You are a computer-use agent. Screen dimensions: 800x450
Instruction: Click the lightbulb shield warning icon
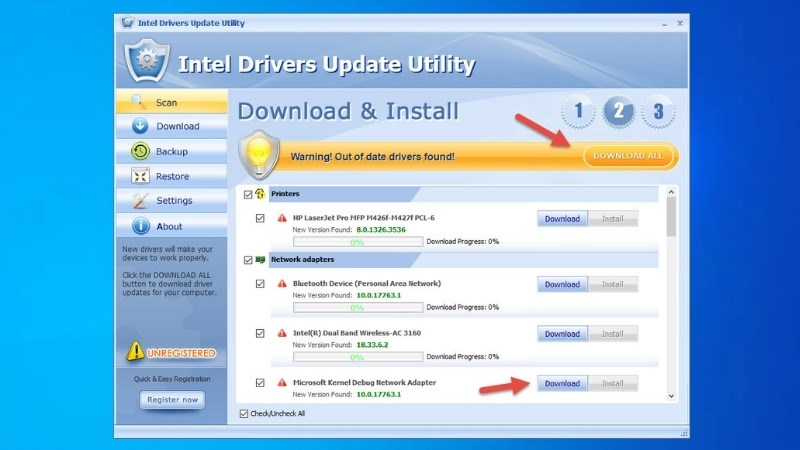pos(259,155)
